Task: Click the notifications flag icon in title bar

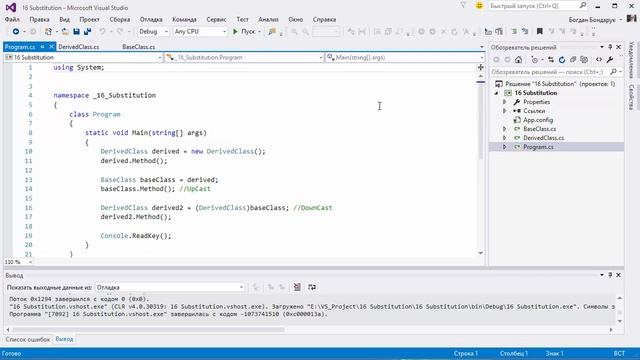Action: [x=463, y=6]
